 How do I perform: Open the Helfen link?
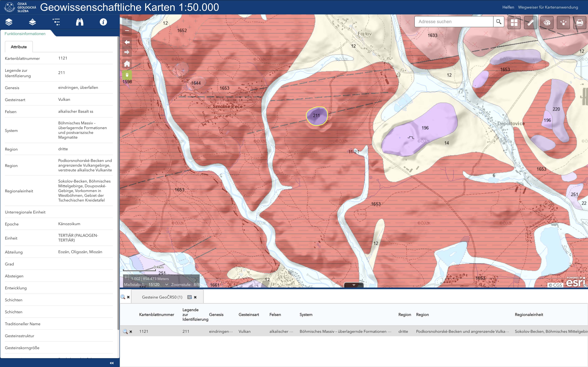point(508,7)
